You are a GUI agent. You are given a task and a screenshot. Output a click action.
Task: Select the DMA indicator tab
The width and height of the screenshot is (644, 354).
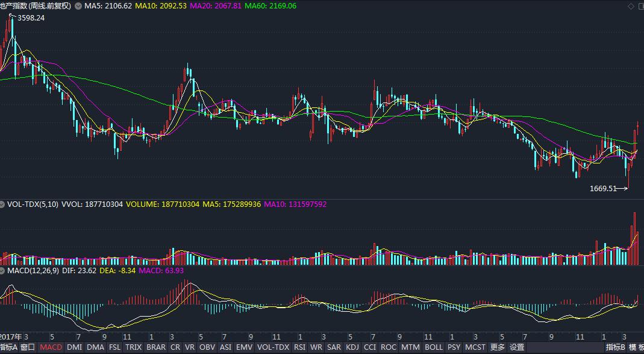(96, 347)
